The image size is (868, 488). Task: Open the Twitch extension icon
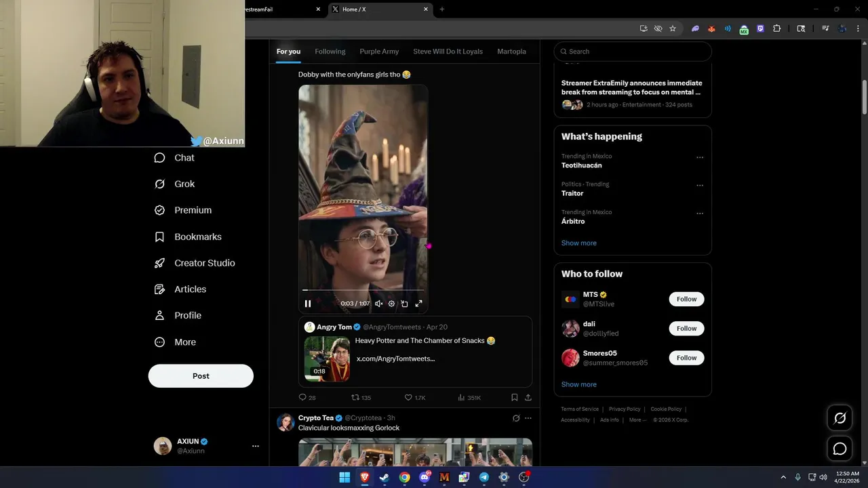pos(761,28)
